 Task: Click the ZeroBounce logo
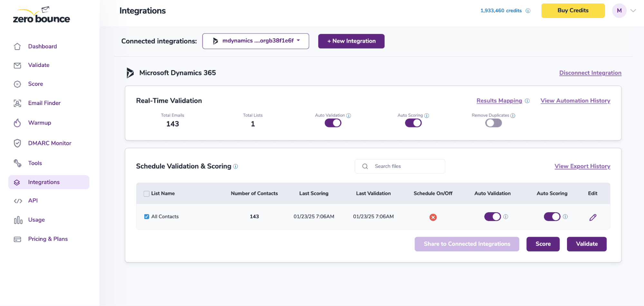[x=41, y=14]
